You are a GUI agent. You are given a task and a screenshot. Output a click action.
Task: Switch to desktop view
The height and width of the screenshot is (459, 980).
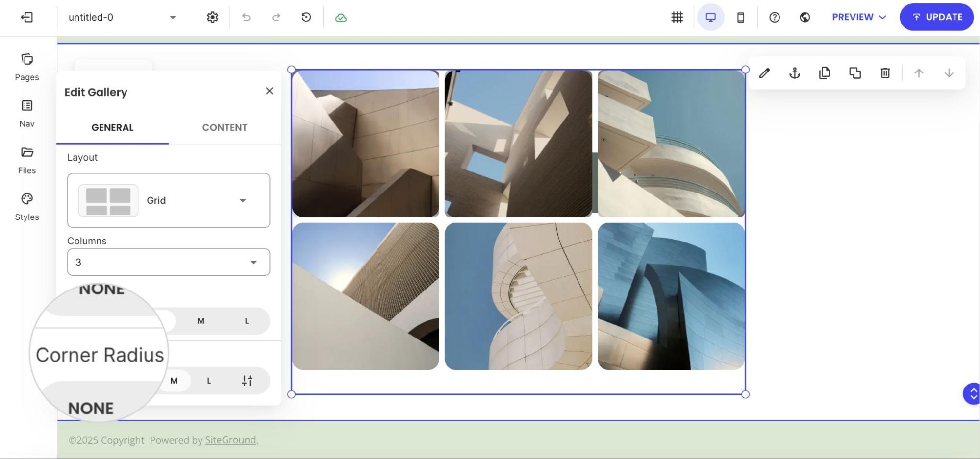point(710,17)
